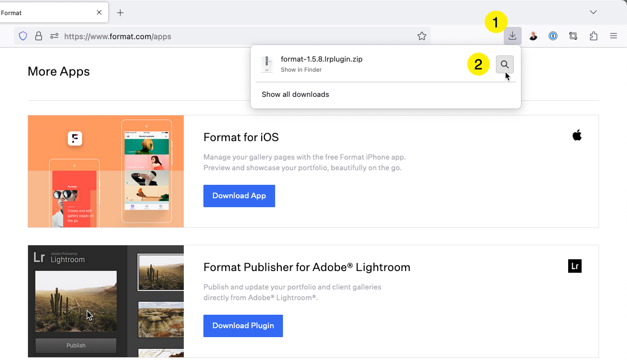Bookmark this page with the star icon
Viewport: 627px width, 364px height.
click(421, 36)
